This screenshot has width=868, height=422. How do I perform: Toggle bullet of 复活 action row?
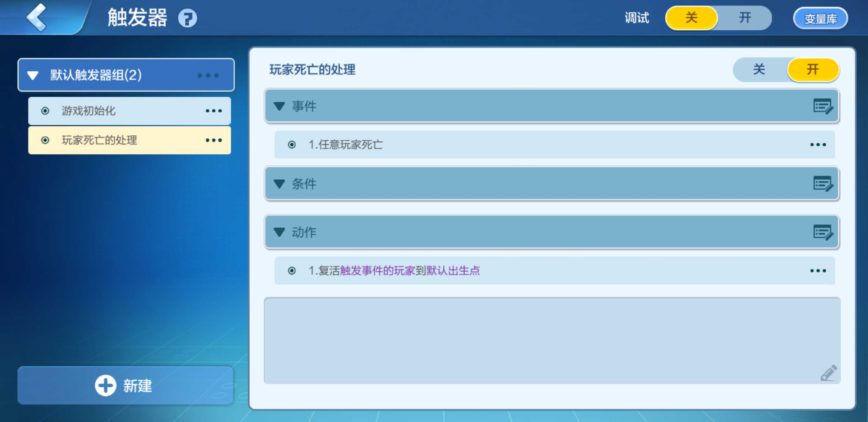pos(292,270)
